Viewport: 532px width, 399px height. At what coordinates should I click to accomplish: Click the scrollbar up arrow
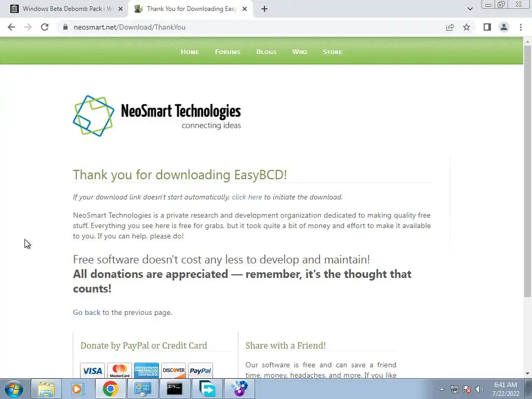tap(528, 42)
